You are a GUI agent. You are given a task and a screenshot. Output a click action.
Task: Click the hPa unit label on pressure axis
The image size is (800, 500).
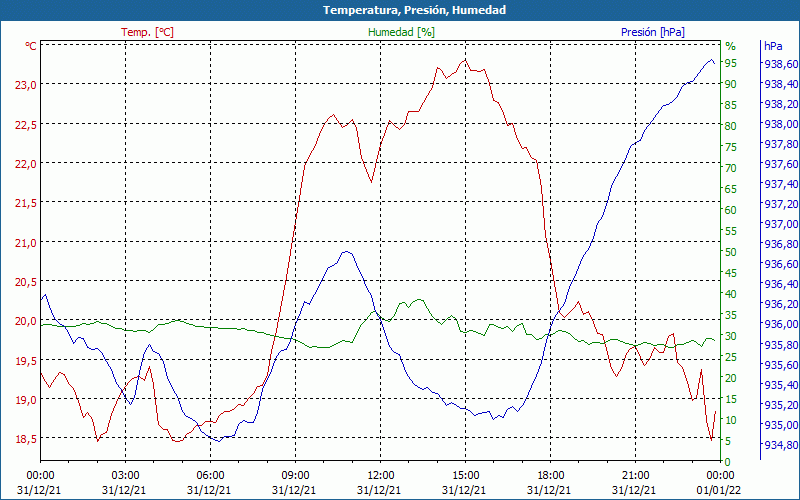coord(773,46)
